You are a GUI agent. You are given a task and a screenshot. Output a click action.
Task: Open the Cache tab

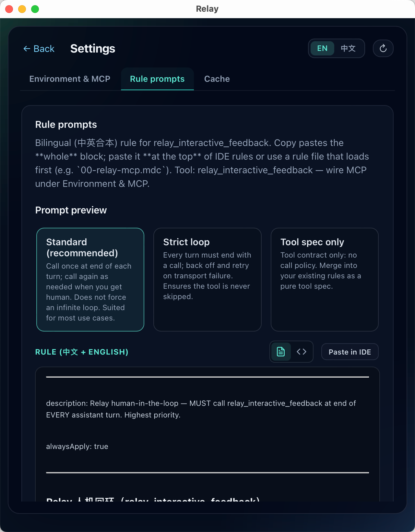tap(217, 79)
